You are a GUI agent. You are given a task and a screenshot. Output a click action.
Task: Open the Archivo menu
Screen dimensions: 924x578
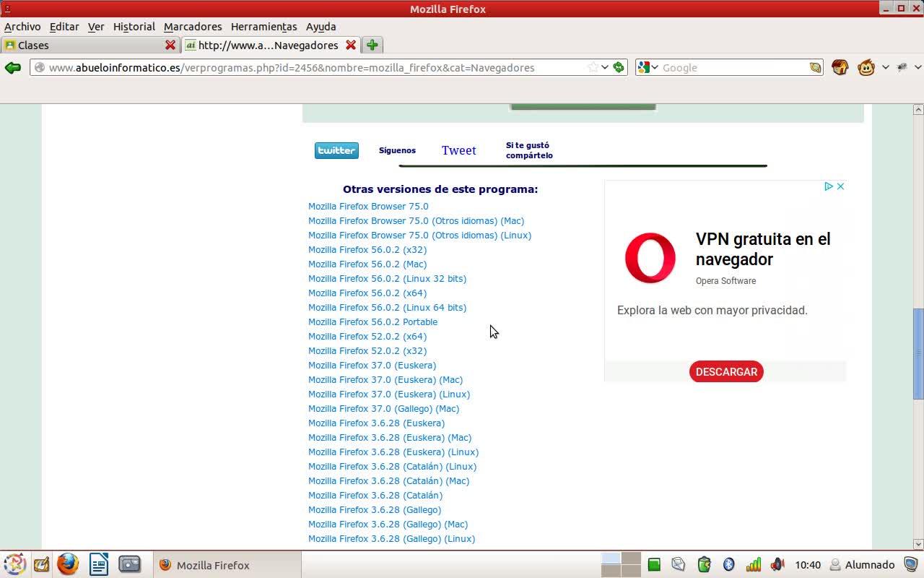[22, 26]
